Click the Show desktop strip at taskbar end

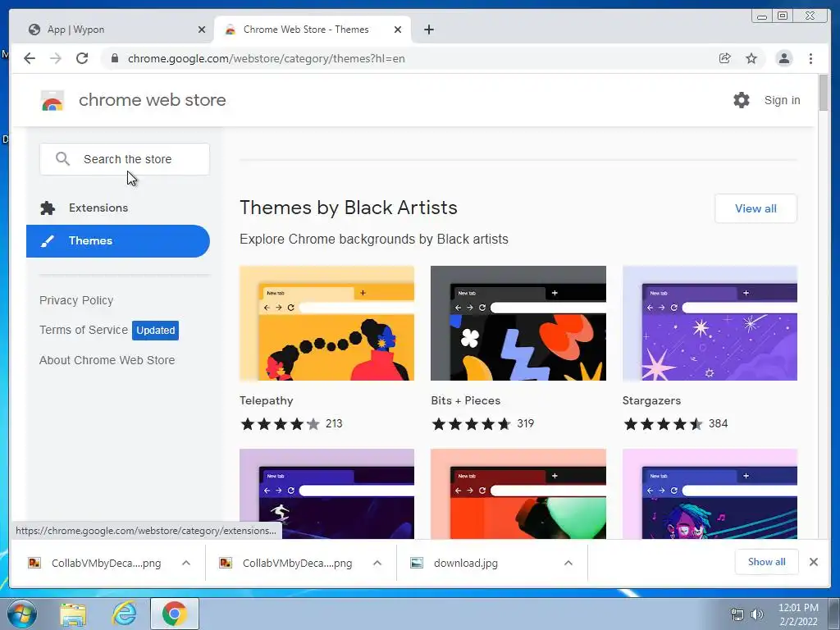coord(834,614)
